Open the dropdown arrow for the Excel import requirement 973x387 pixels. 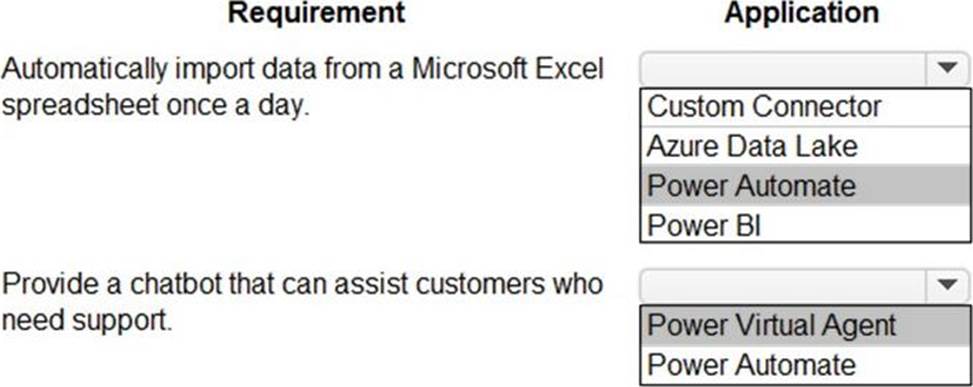pyautogui.click(x=947, y=68)
